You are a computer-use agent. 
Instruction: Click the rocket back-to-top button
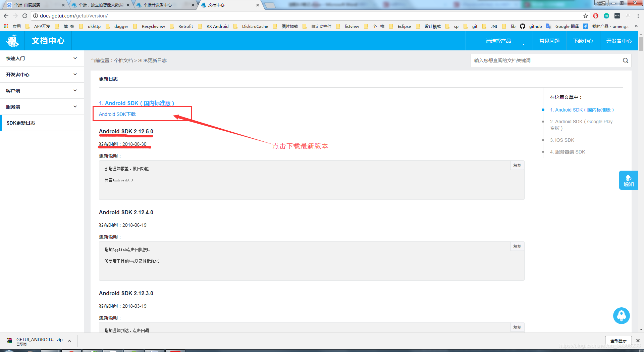point(621,316)
